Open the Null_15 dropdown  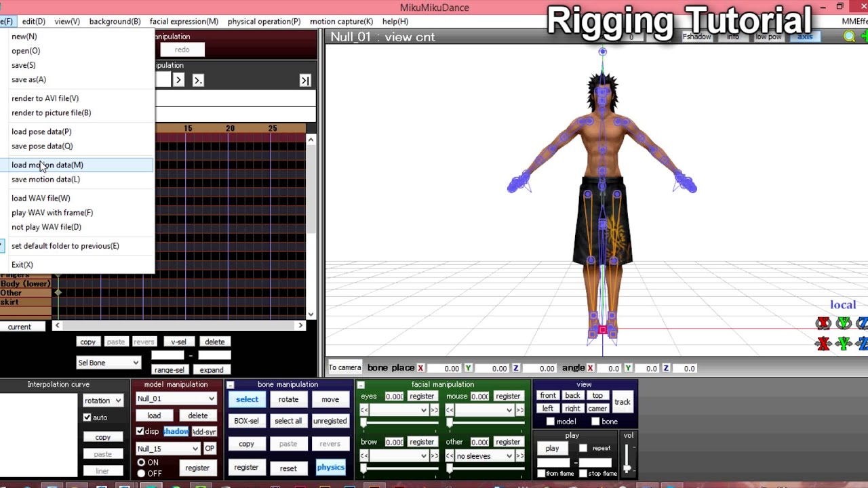167,449
